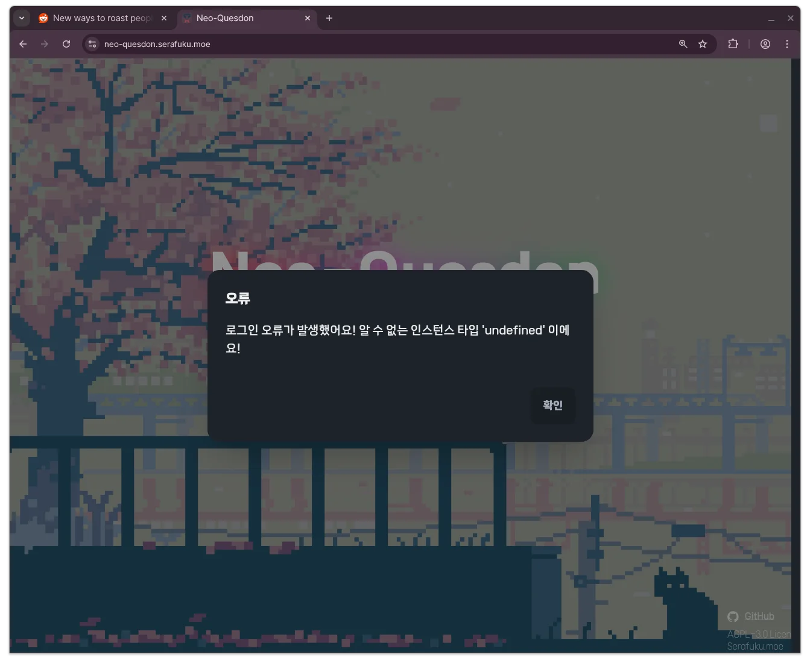Bookmark this page with the star icon
Viewport: 810px width, 672px height.
pos(703,44)
